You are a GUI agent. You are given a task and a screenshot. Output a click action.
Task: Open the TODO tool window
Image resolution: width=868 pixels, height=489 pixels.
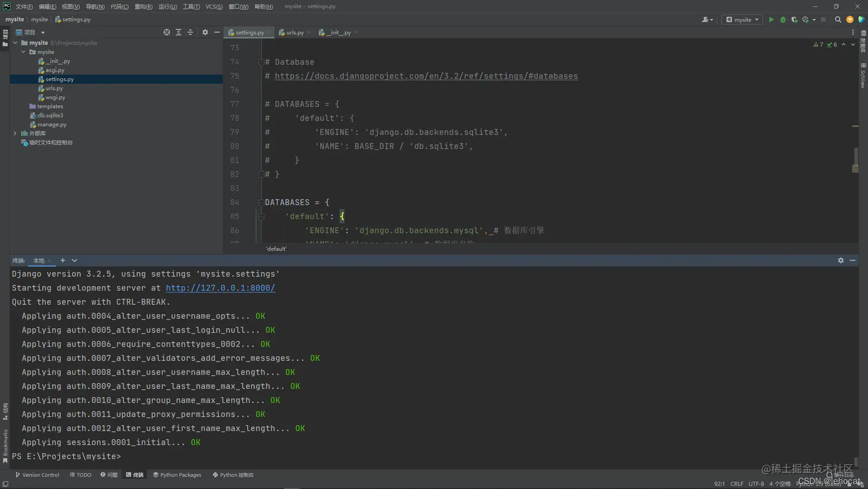pos(80,475)
